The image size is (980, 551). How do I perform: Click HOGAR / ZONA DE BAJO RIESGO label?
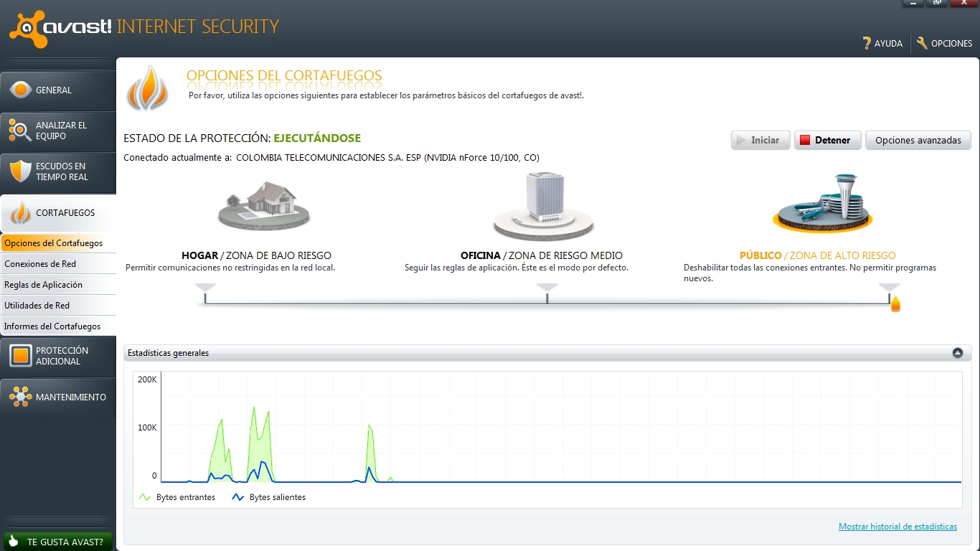[x=257, y=255]
